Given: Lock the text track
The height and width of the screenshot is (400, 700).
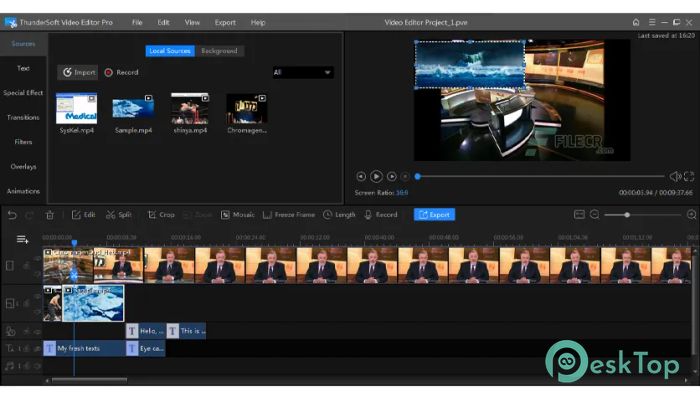Looking at the screenshot, I should 27,349.
